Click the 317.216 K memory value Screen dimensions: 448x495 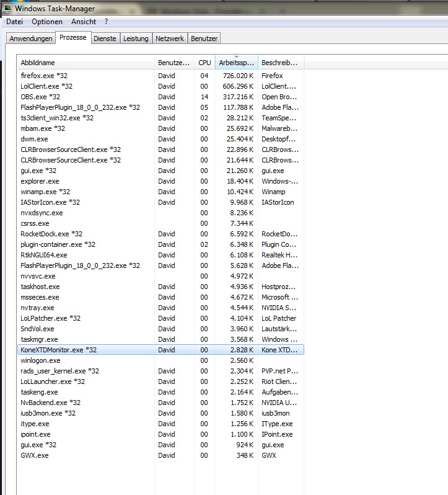pyautogui.click(x=238, y=97)
